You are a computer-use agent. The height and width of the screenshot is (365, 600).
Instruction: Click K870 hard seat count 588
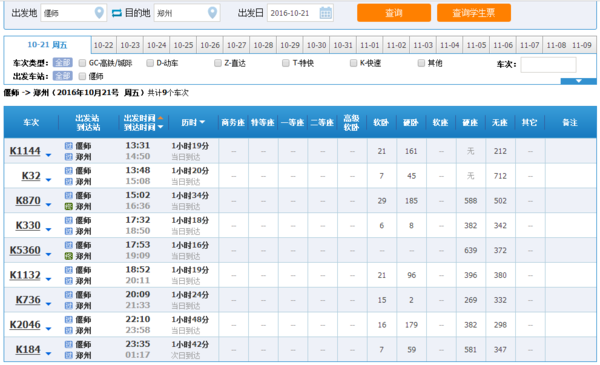pos(471,201)
